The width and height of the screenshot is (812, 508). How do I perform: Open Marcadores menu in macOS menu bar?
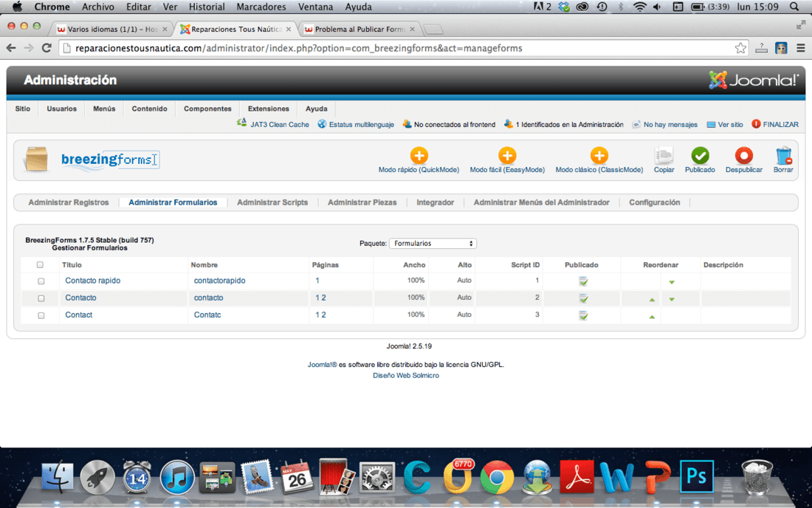[x=261, y=7]
